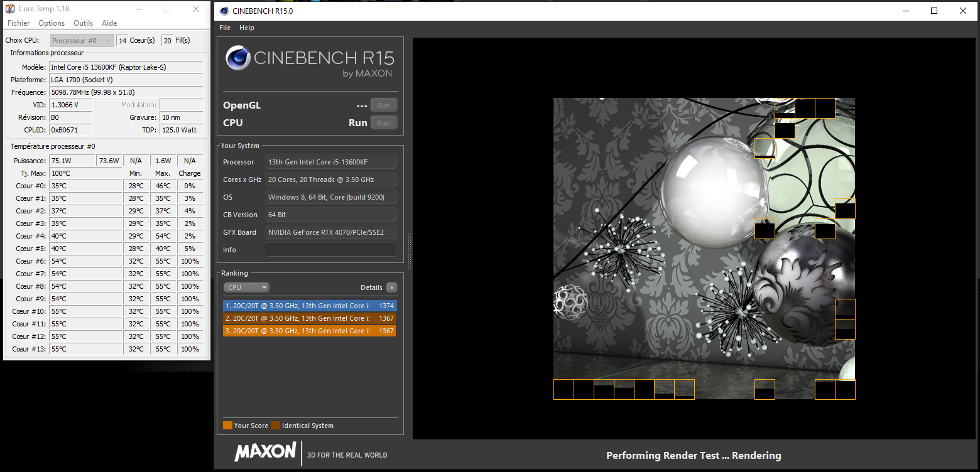Click the Identical System brown legend swatch

275,426
